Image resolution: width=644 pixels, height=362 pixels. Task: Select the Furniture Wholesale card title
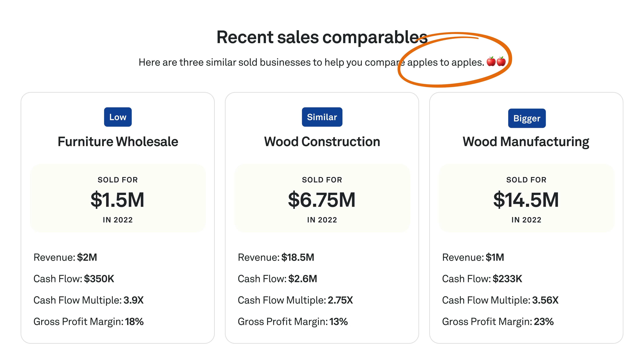(x=118, y=142)
